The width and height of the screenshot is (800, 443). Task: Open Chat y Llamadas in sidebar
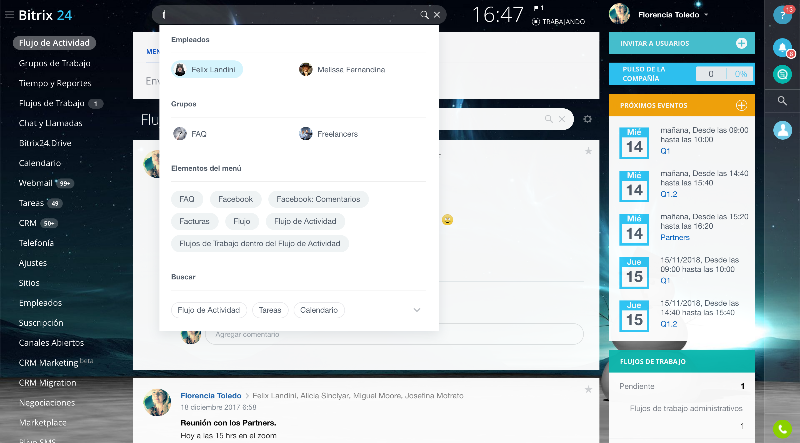coord(51,123)
